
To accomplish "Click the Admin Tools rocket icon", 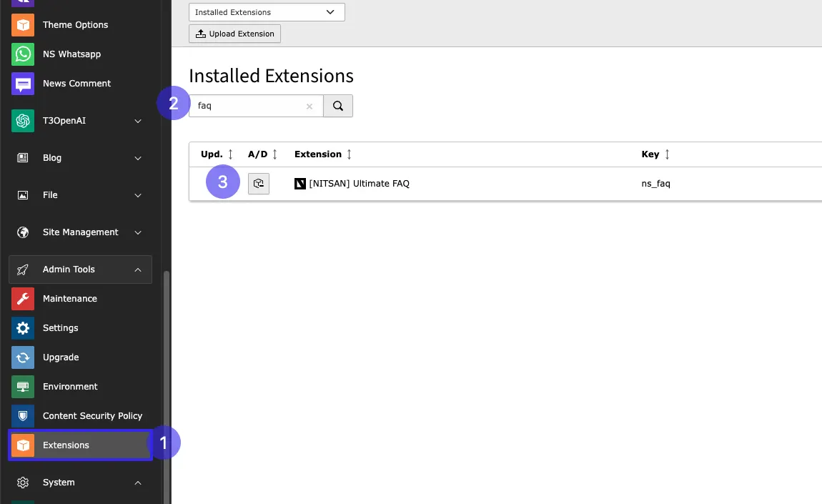I will tap(23, 270).
